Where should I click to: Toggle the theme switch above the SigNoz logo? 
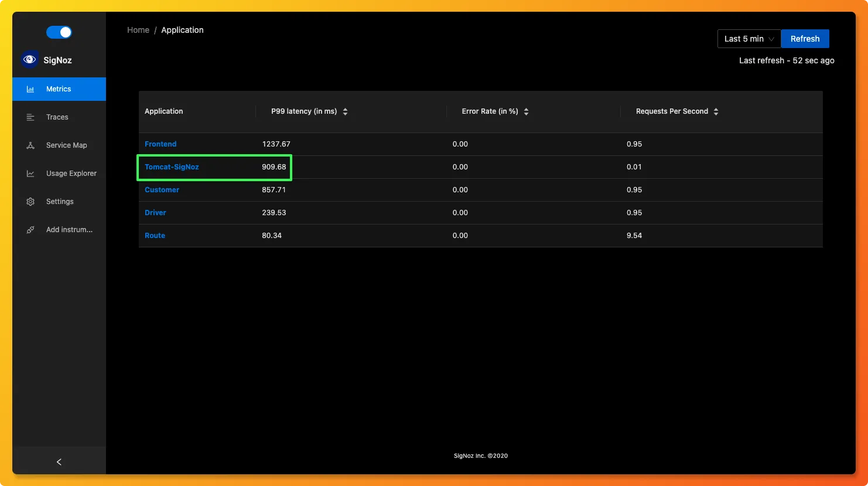[x=59, y=32]
